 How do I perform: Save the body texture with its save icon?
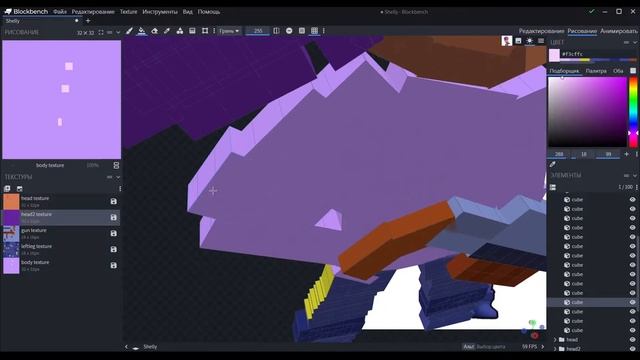[113, 265]
